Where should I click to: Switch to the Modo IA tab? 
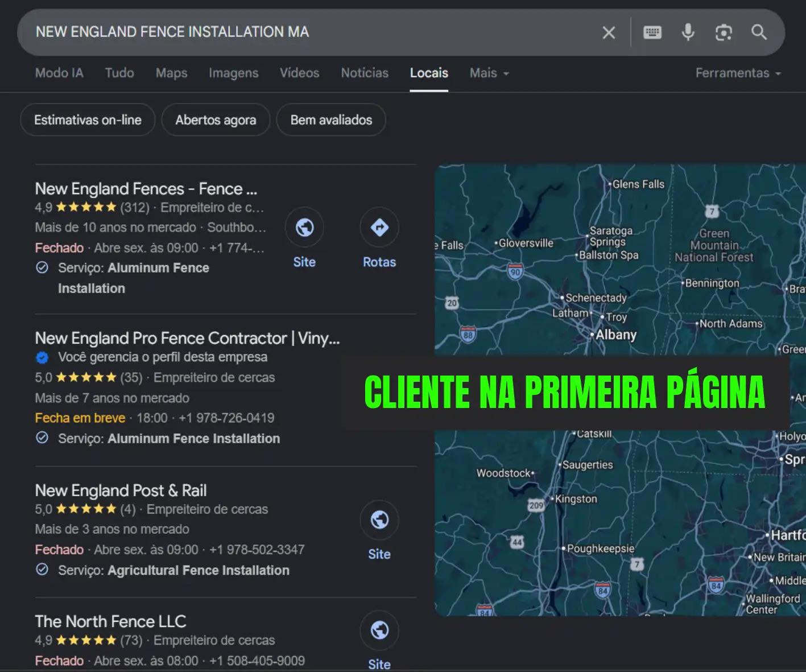pyautogui.click(x=59, y=73)
